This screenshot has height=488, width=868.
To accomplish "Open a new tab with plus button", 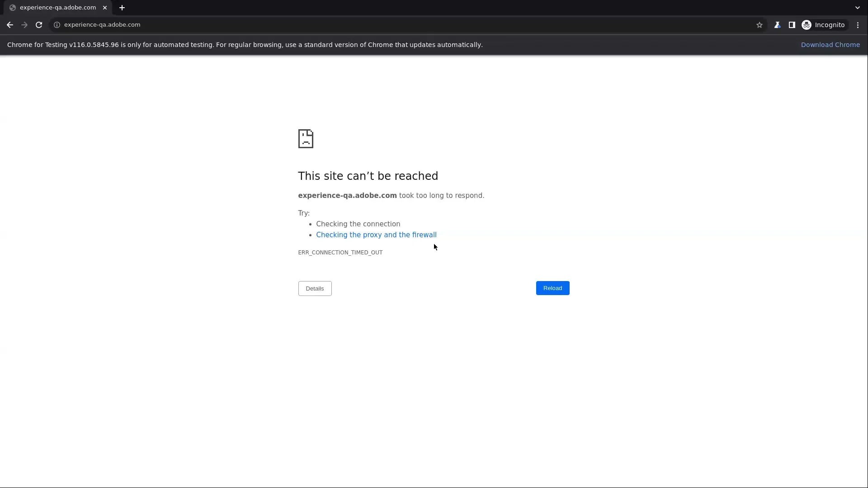I will 122,7.
